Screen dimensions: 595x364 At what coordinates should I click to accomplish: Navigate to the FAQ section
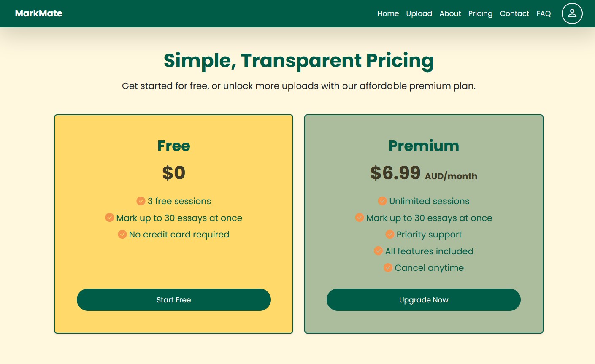click(544, 13)
